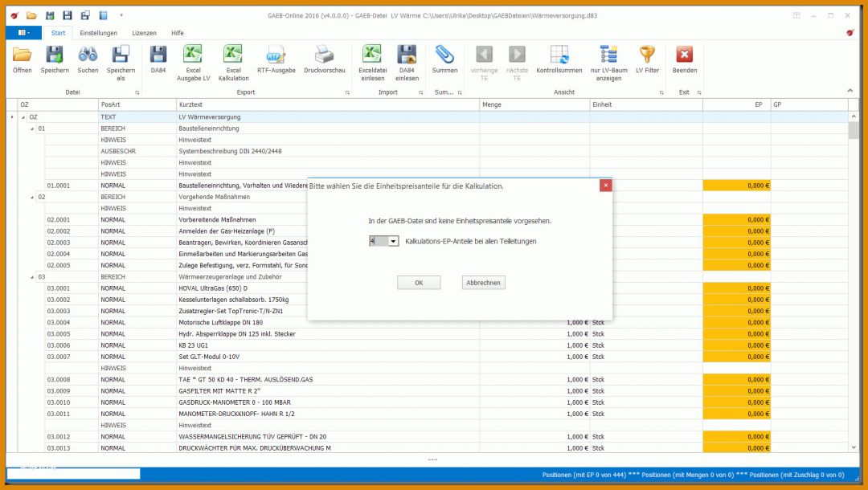
Task: Click the EP column header
Action: click(x=737, y=104)
